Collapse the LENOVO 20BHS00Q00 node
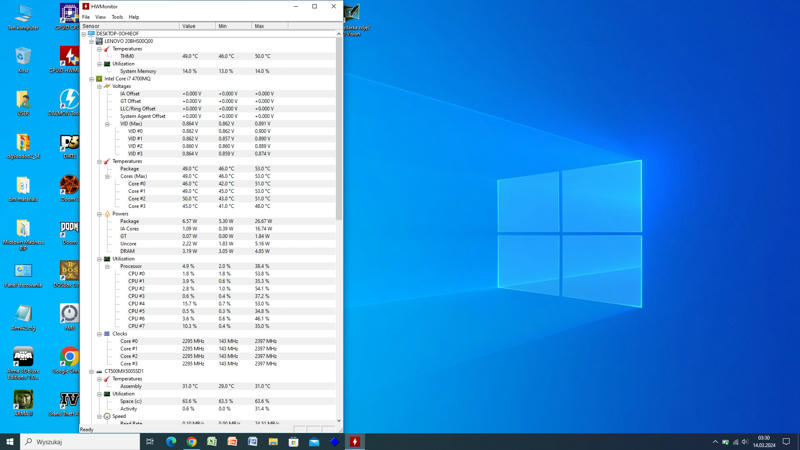800x450 pixels. tap(92, 41)
